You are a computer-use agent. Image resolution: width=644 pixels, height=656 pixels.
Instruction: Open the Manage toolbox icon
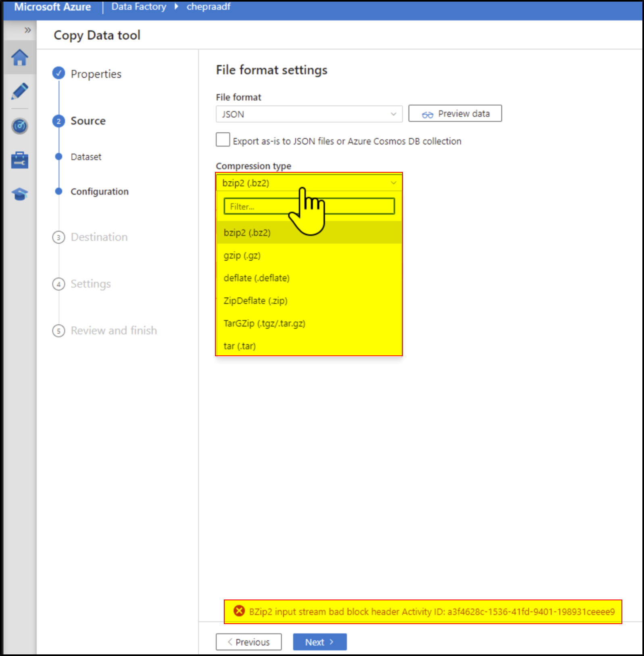pos(20,160)
